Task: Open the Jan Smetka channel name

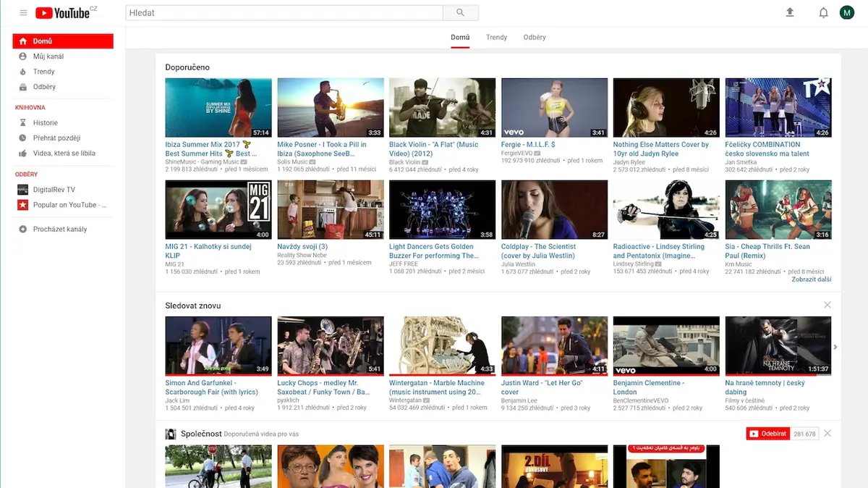Action: coord(741,162)
